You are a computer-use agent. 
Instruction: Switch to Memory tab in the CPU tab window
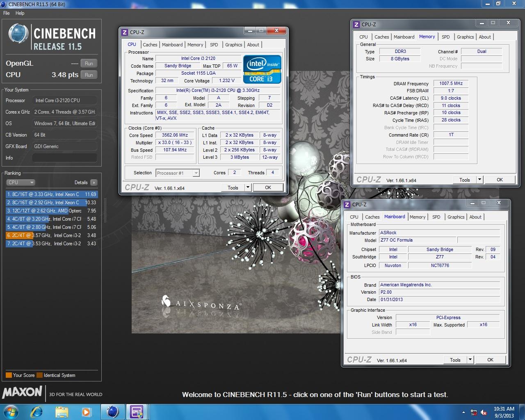(x=195, y=45)
